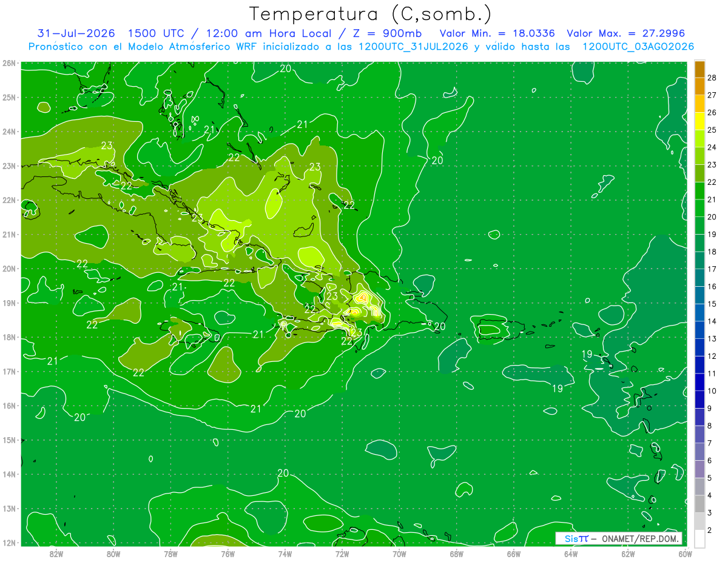Click the "74W" longitude axis label

[285, 554]
